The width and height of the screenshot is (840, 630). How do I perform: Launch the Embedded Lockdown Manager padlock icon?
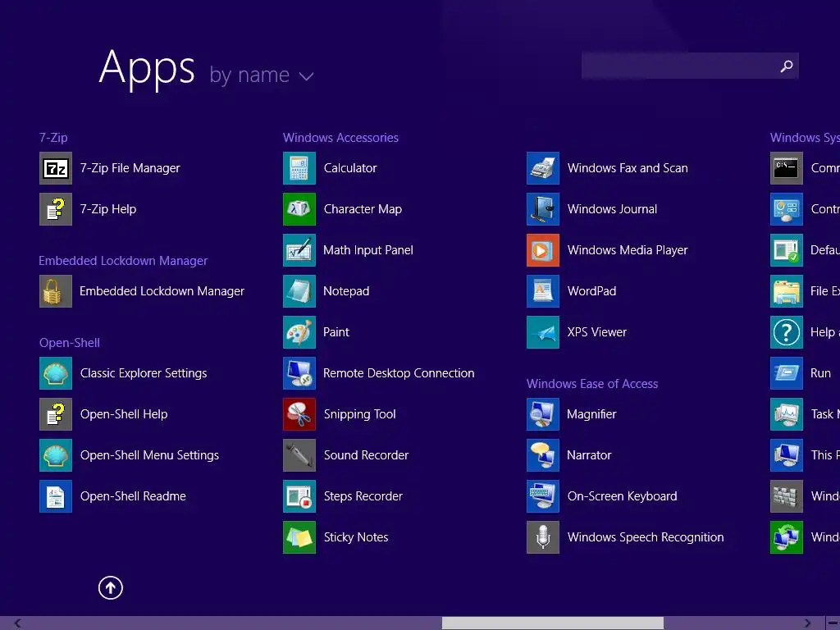56,291
